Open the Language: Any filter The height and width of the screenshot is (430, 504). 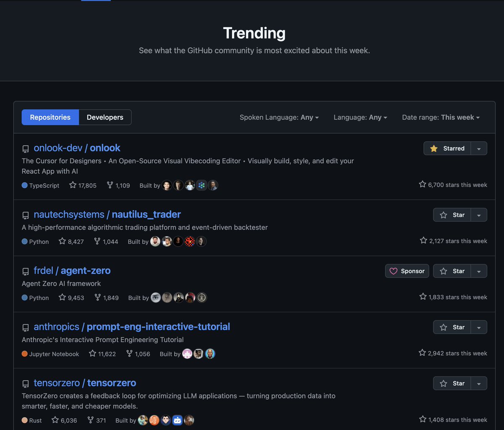(360, 117)
